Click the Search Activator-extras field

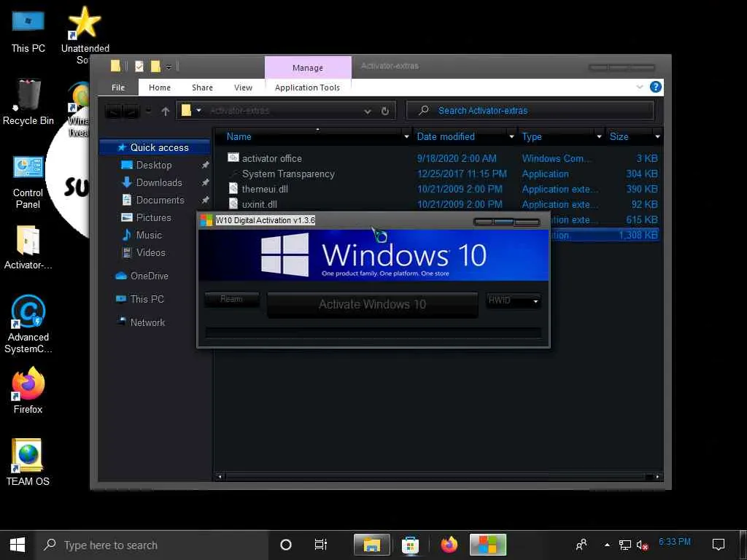tap(530, 111)
